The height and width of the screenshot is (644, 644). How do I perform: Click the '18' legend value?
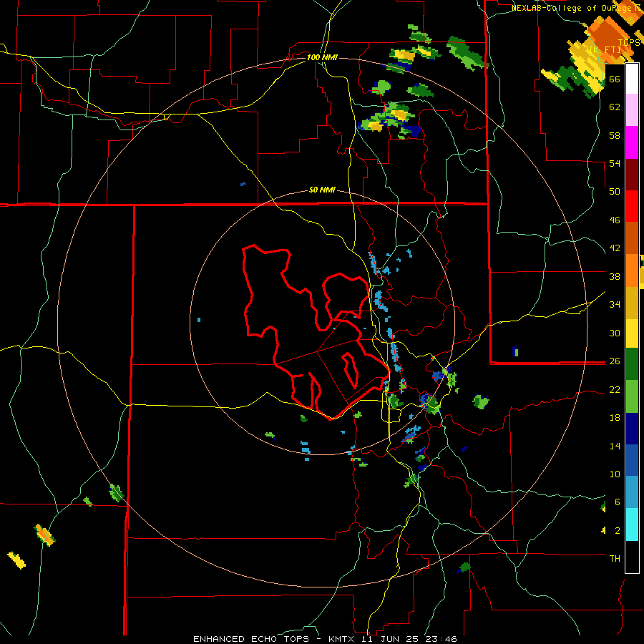(615, 418)
